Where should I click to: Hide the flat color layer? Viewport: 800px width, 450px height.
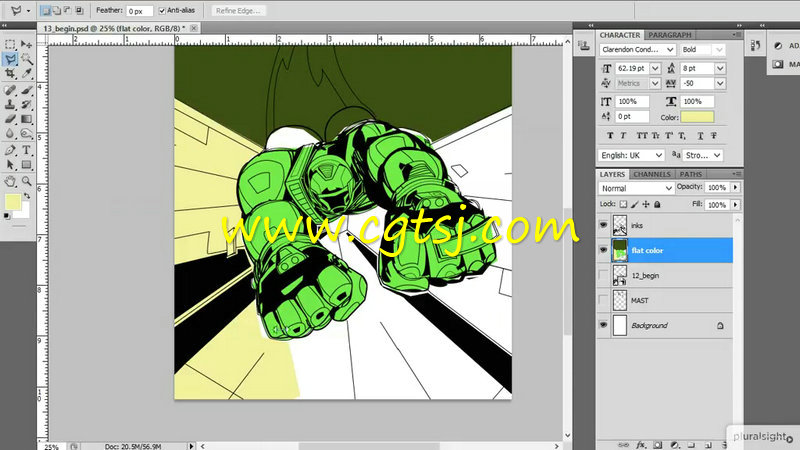click(x=604, y=250)
